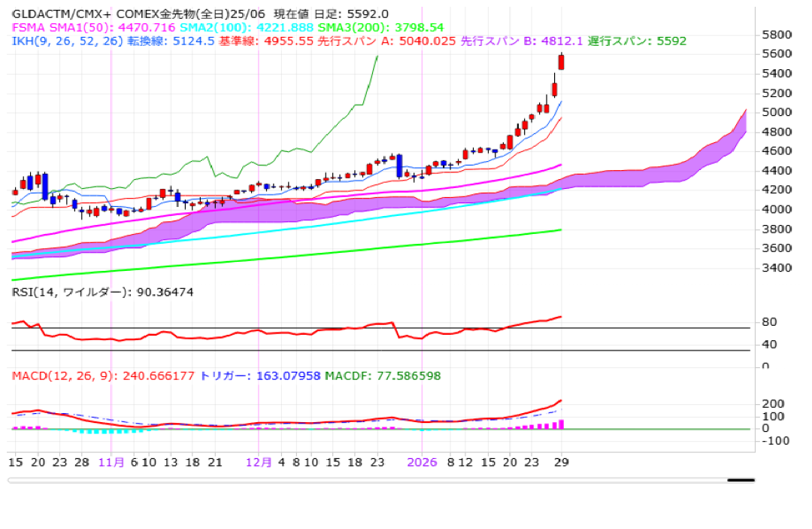Image resolution: width=812 pixels, height=529 pixels.
Task: Select the 2026 year marker on the time axis
Action: (x=422, y=462)
